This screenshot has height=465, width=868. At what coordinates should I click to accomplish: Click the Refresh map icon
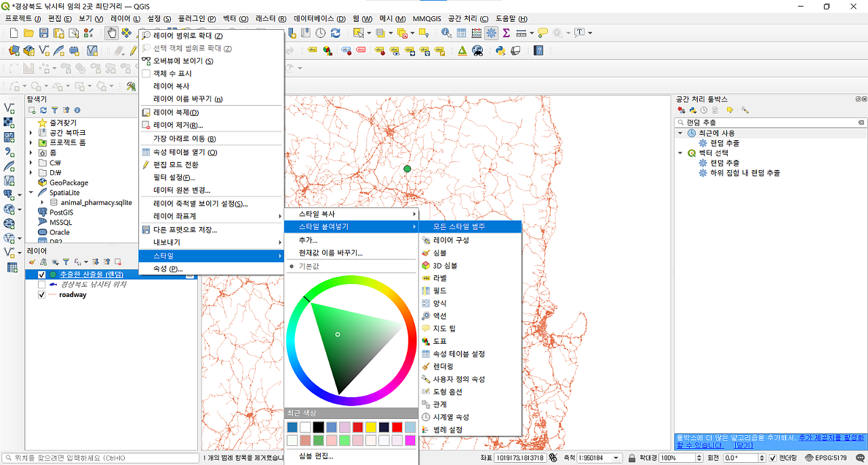[335, 33]
